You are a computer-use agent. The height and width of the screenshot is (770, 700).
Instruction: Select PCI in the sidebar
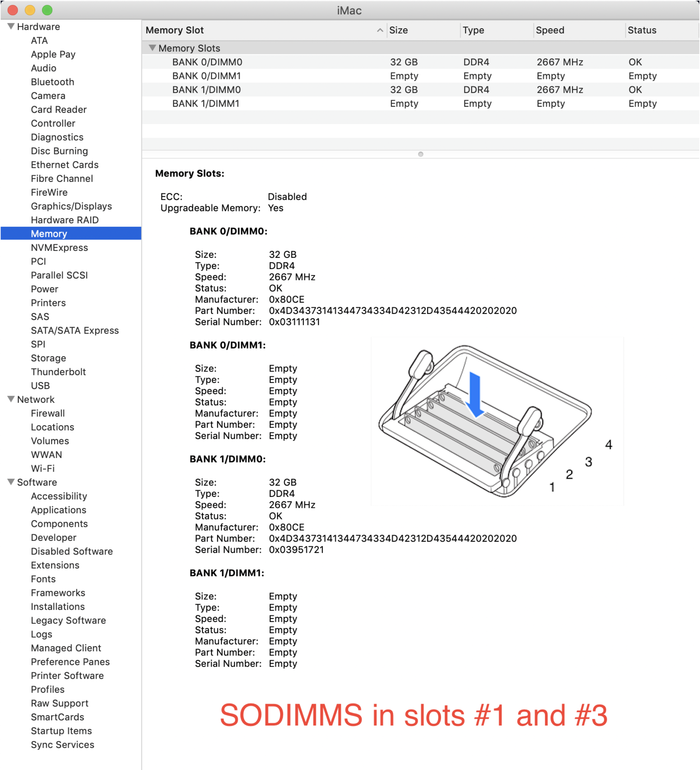tap(39, 261)
